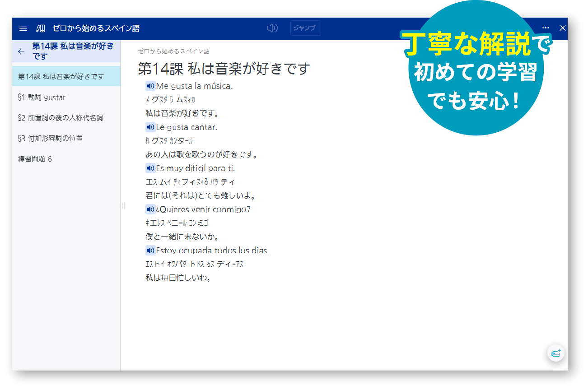
Task: Mute narration with the speaker icon
Action: (272, 28)
